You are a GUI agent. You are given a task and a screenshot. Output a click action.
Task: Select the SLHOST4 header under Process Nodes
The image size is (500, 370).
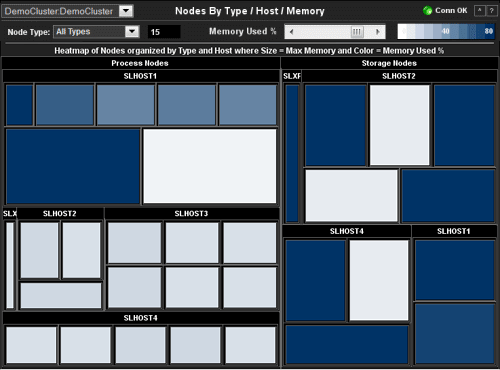141,318
